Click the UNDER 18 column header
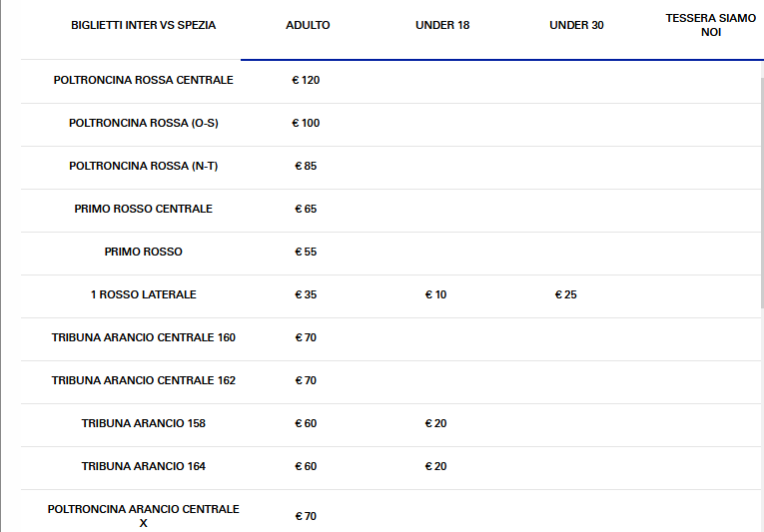This screenshot has height=532, width=764. click(x=441, y=25)
